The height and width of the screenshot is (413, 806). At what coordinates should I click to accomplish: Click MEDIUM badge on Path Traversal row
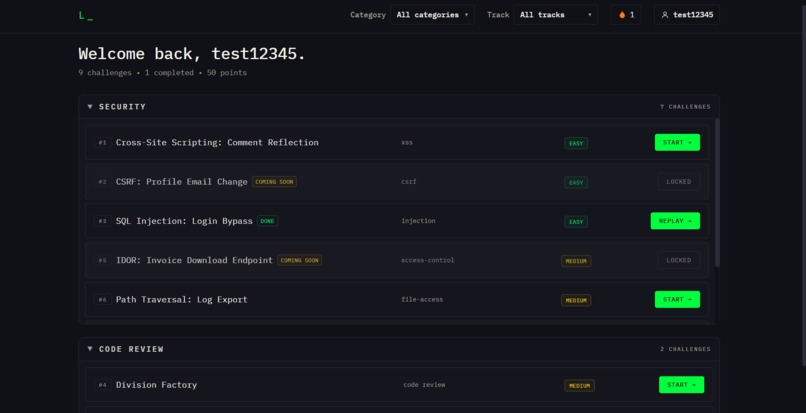pos(576,300)
